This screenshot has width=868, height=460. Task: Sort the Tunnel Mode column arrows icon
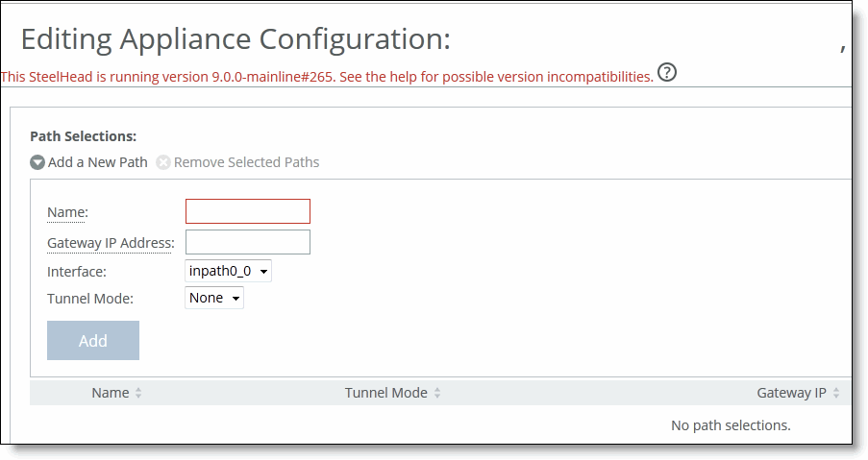(437, 393)
